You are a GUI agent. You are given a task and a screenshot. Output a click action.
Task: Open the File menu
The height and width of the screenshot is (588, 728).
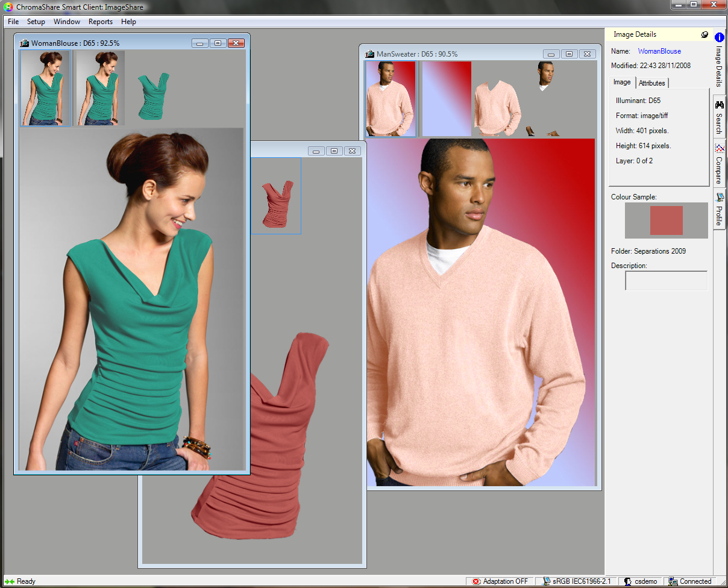tap(13, 22)
